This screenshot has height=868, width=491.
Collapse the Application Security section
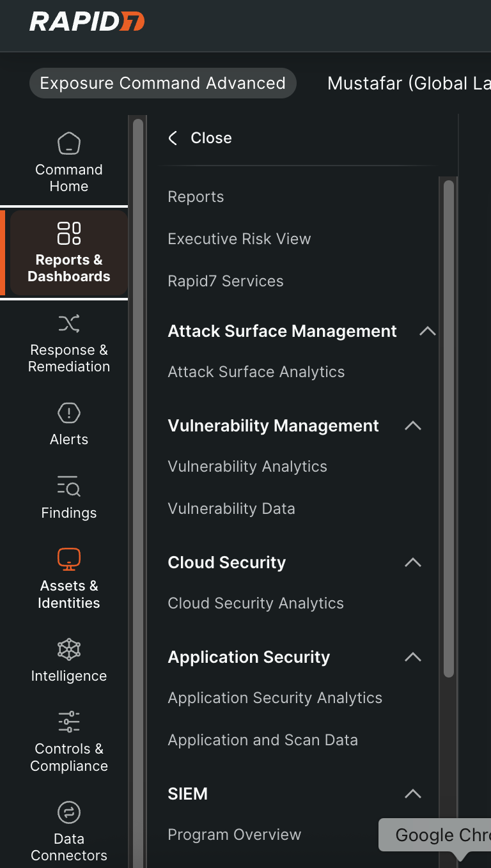tap(413, 657)
